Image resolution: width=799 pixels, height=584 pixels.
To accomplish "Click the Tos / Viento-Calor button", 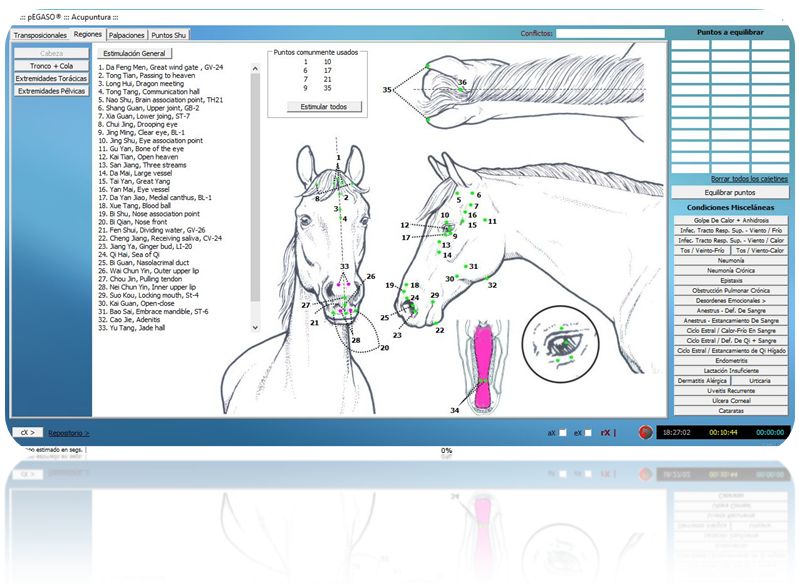I will 759,251.
